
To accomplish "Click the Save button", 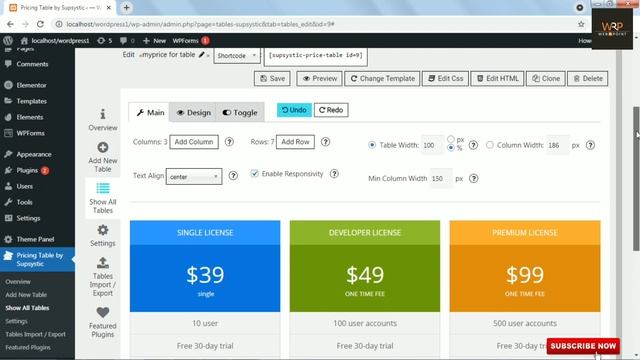I will [x=272, y=78].
